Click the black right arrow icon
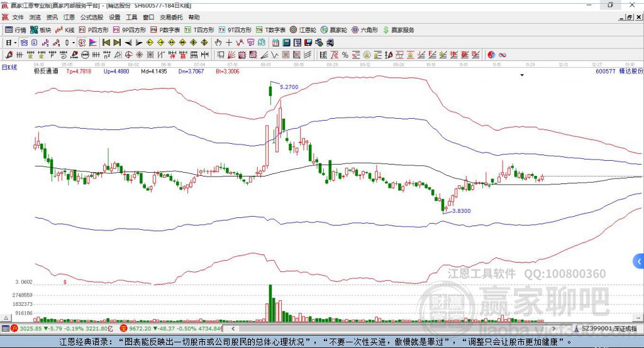Image resolution: width=644 pixels, height=348 pixels. (x=139, y=43)
